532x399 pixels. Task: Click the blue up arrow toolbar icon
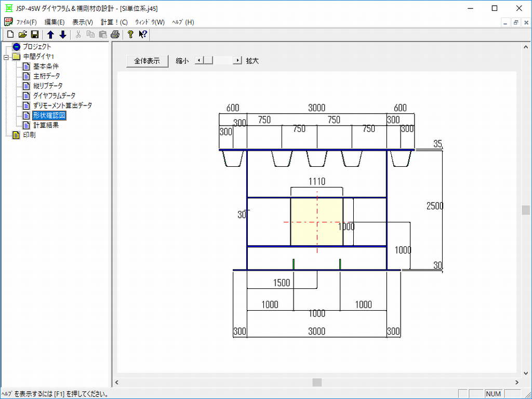coord(50,35)
